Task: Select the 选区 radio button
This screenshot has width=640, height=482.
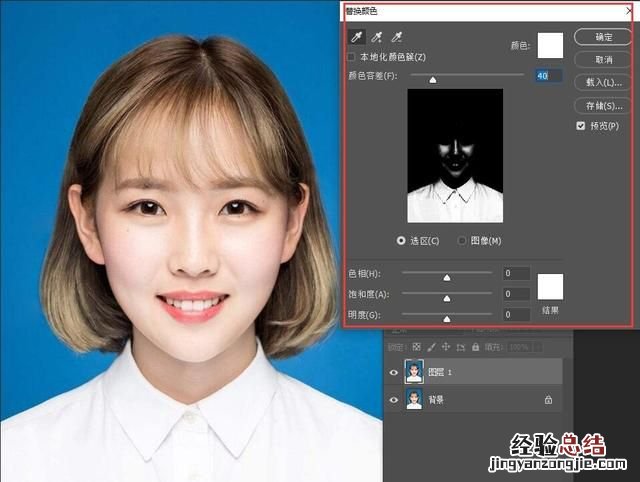Action: [401, 240]
